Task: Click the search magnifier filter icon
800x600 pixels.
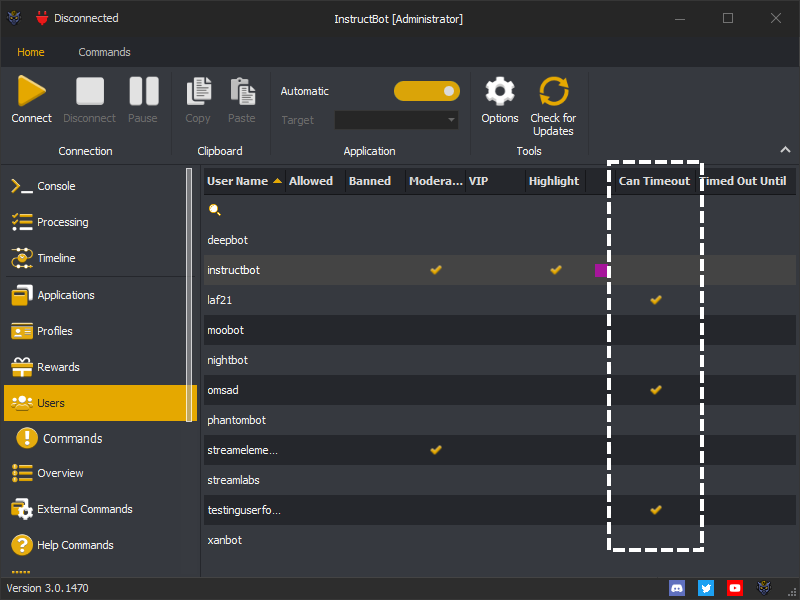Action: [x=215, y=210]
